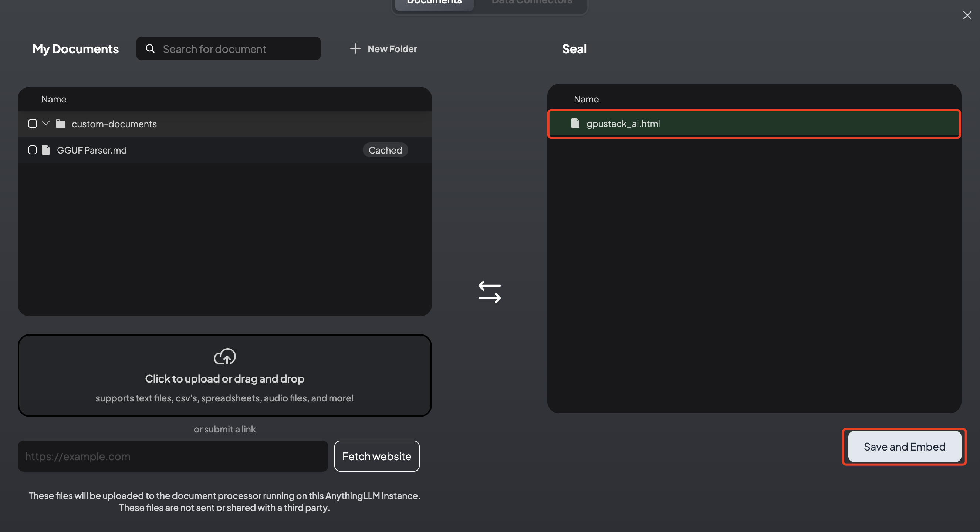Click the custom-documents folder name
980x532 pixels.
click(x=114, y=124)
